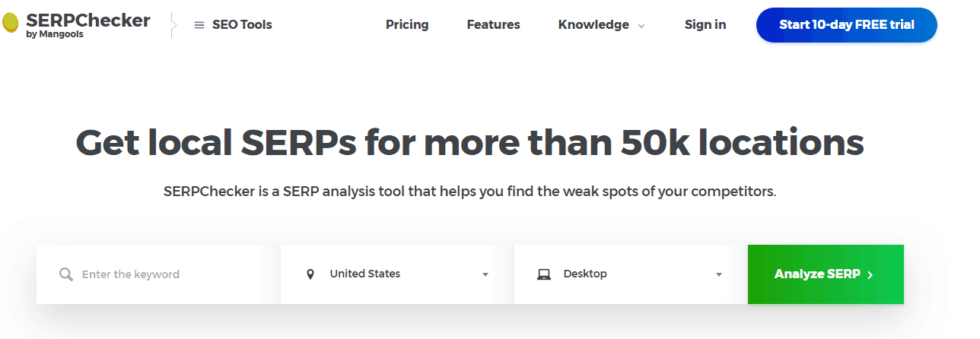Image resolution: width=980 pixels, height=339 pixels.
Task: Click the arrow icon on Analyze SERP
Action: [x=870, y=275]
